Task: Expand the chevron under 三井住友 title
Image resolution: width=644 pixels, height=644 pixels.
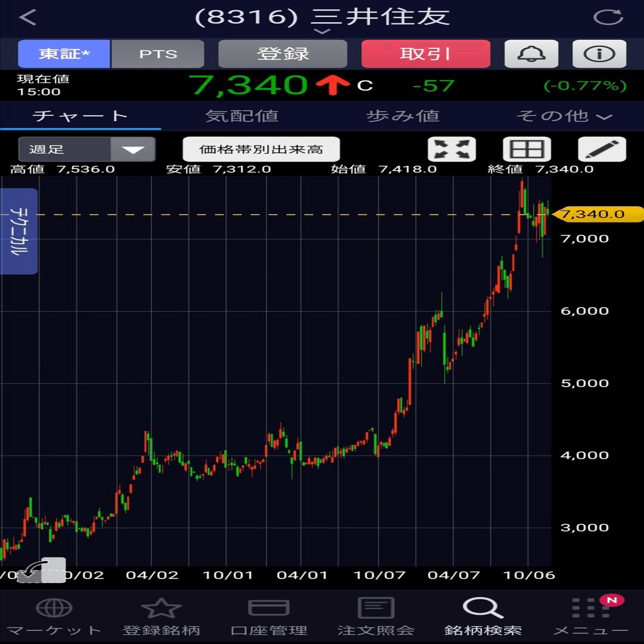Action: (323, 32)
